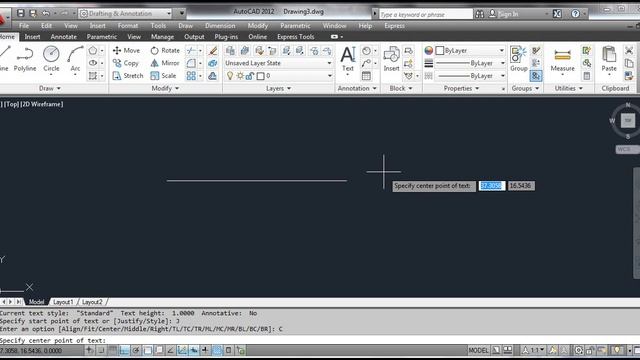
Task: Open the Layer Properties manager icon
Action: pos(230,51)
